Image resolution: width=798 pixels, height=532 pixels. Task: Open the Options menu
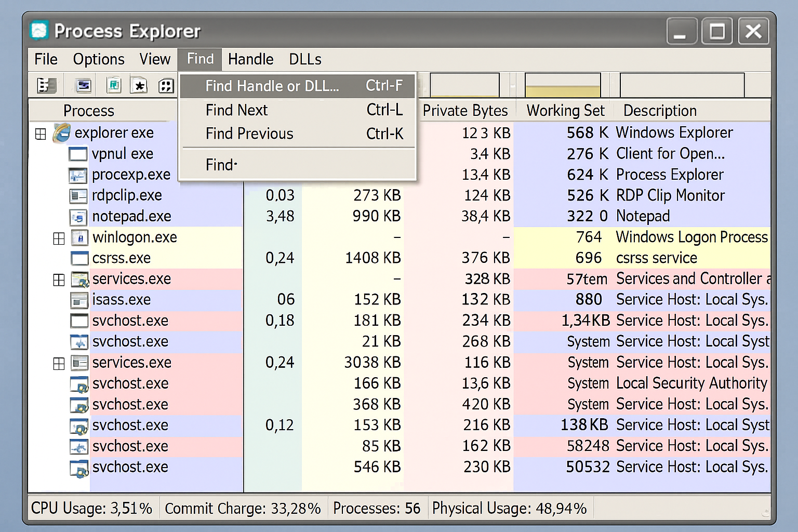(99, 59)
